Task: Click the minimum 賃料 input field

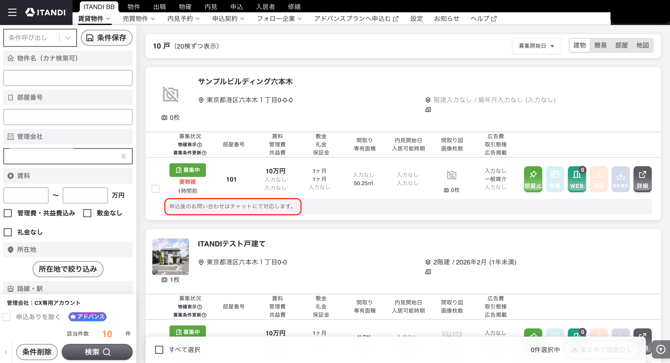Action: click(26, 195)
